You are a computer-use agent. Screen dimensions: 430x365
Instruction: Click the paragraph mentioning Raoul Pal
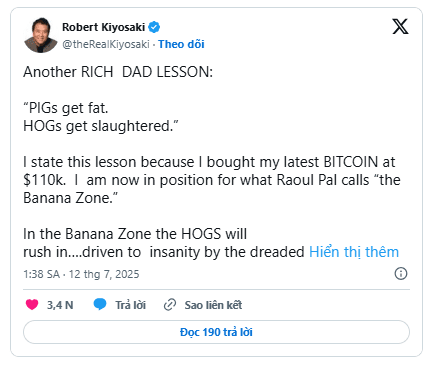point(212,180)
